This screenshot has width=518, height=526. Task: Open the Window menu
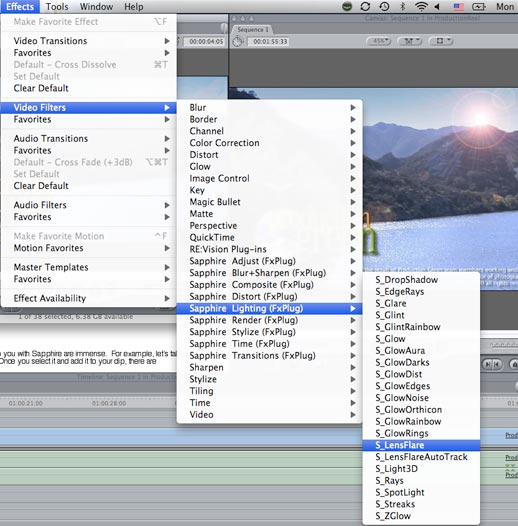pyautogui.click(x=96, y=6)
